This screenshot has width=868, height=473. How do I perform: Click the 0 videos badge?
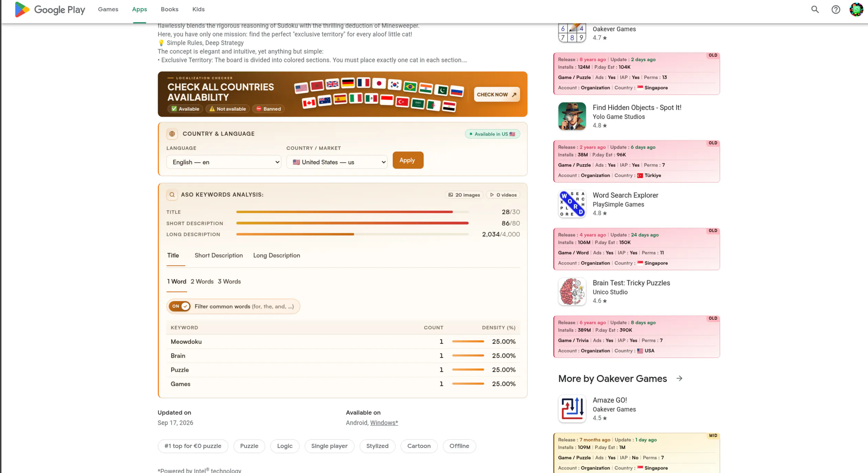[x=503, y=195]
